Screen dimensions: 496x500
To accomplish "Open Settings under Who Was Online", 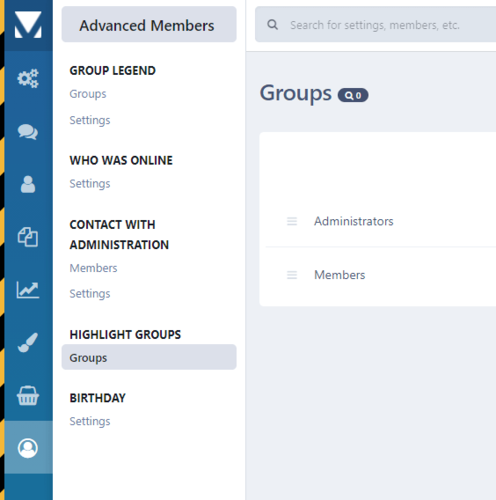I will [90, 184].
